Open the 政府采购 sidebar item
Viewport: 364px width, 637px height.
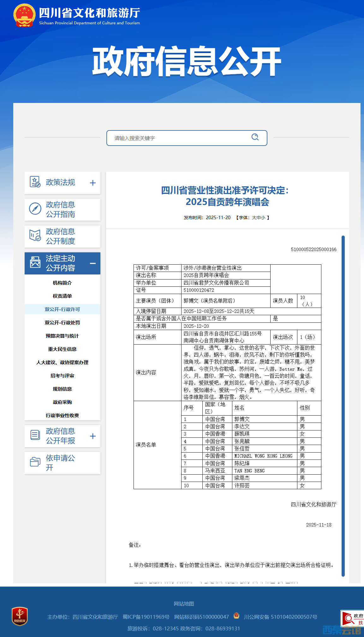pos(62,402)
